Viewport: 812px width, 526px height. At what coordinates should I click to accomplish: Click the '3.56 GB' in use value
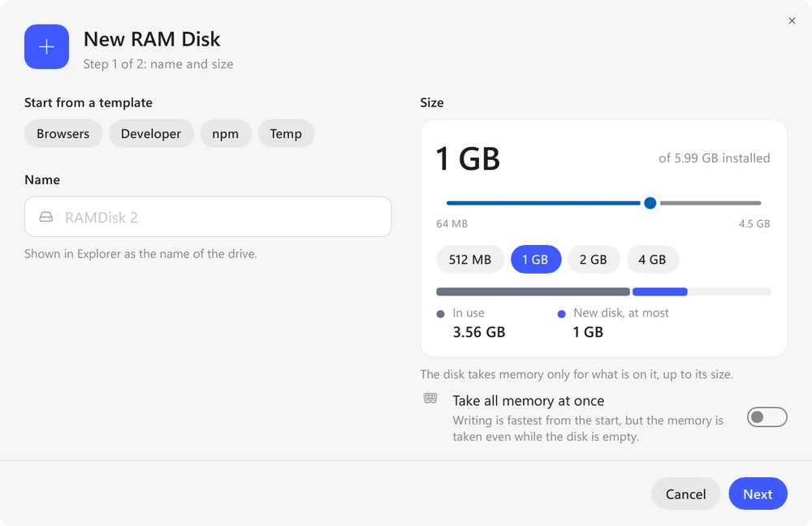pyautogui.click(x=479, y=332)
